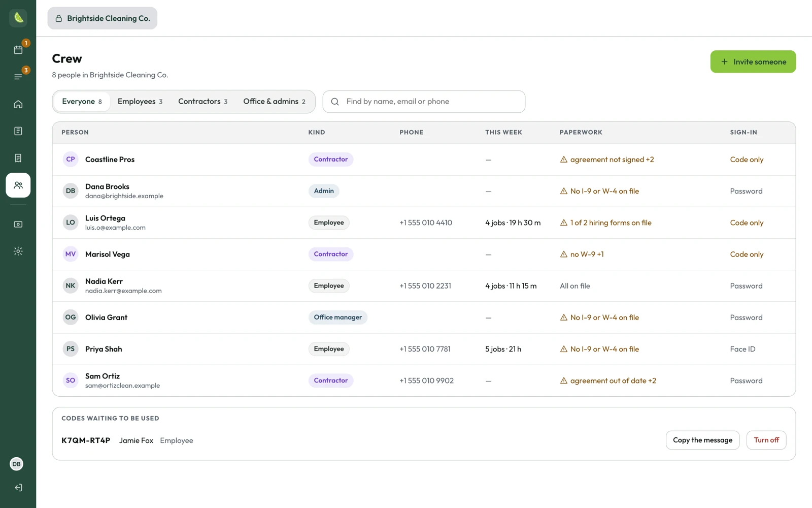This screenshot has width=812, height=508.
Task: Click the sign-out icon in sidebar
Action: [x=18, y=488]
